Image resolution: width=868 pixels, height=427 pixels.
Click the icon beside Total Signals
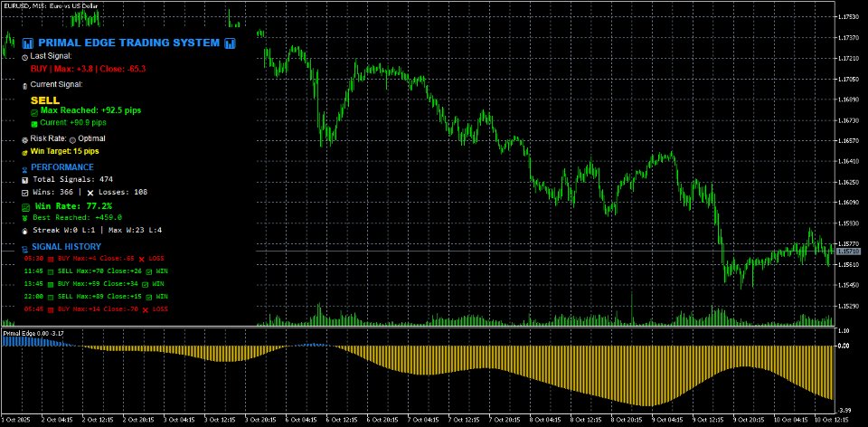point(25,181)
